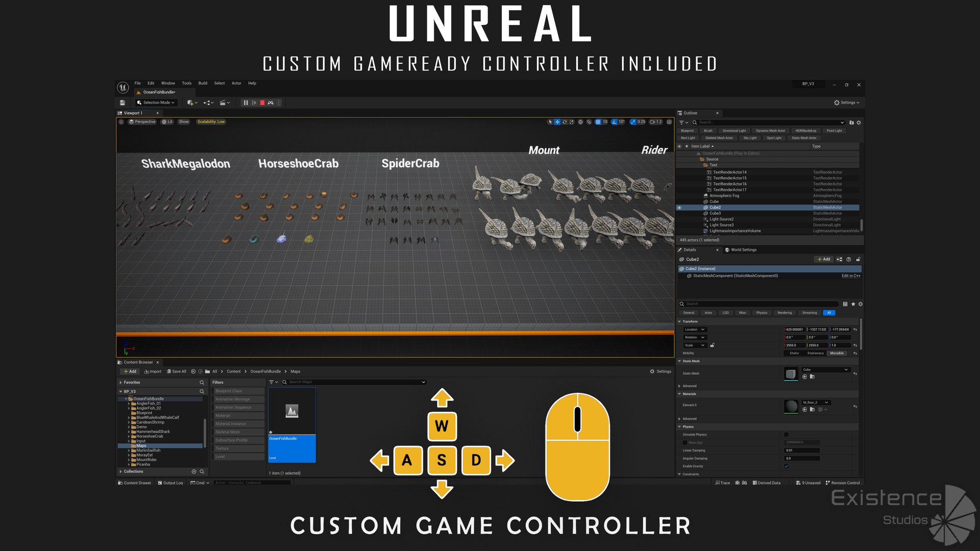The height and width of the screenshot is (551, 980).
Task: Toggle scale snapping in viewport
Action: [x=633, y=122]
